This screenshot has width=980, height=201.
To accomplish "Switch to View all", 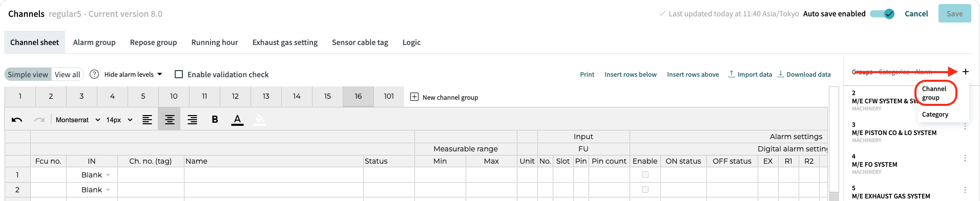I will 67,74.
